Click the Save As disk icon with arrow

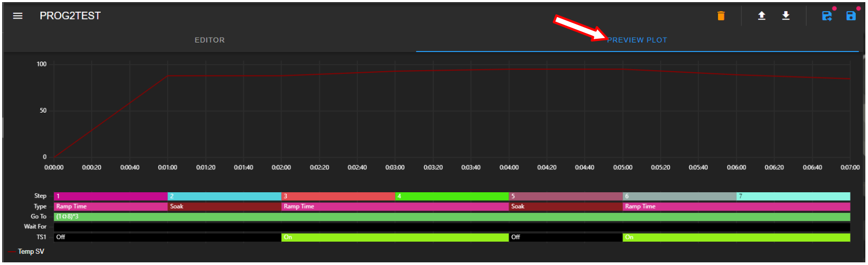click(827, 16)
